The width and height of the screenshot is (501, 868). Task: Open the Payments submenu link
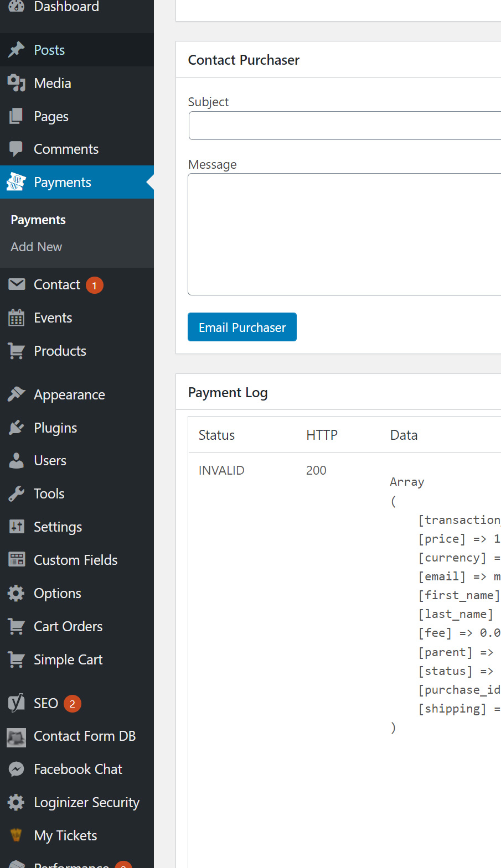(38, 220)
